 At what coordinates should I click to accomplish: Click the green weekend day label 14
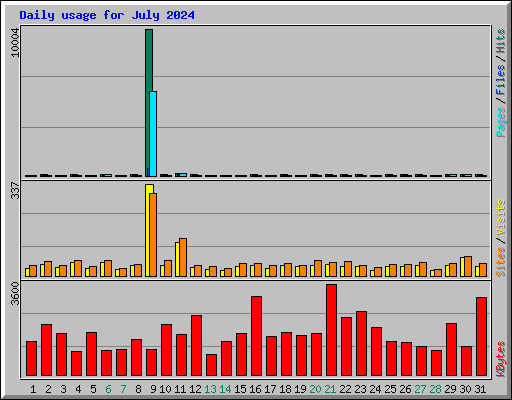225,389
